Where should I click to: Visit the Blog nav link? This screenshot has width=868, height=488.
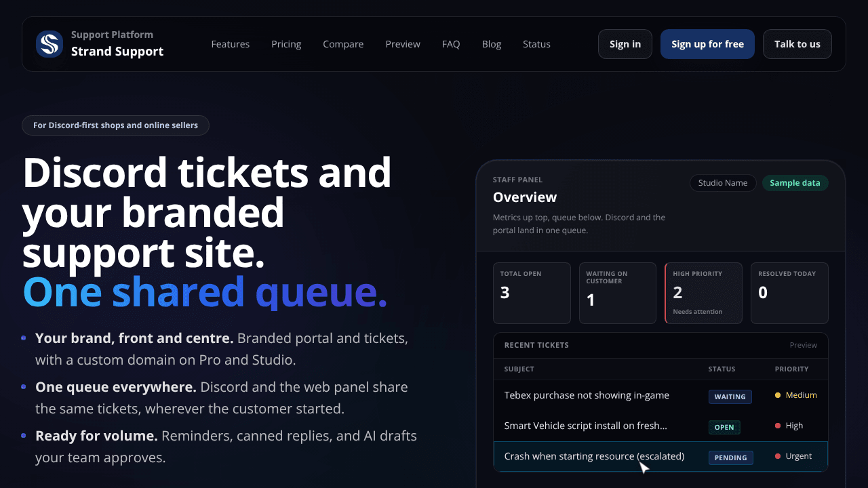coord(492,44)
